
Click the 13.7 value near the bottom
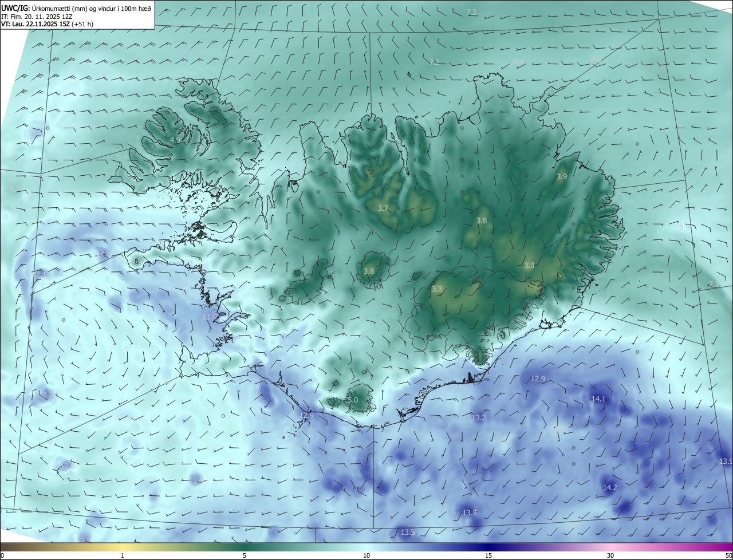[470, 512]
